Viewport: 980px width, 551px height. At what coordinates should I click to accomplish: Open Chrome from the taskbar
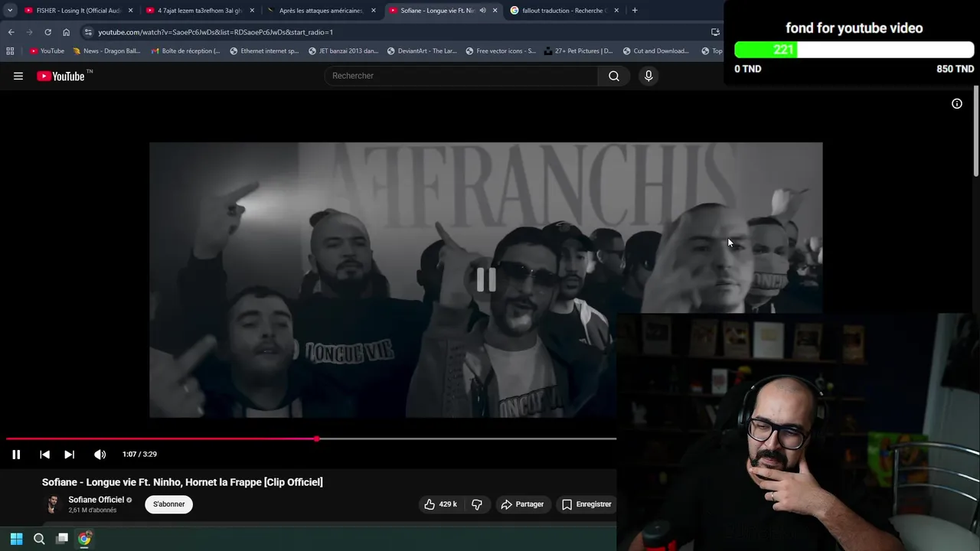(84, 539)
